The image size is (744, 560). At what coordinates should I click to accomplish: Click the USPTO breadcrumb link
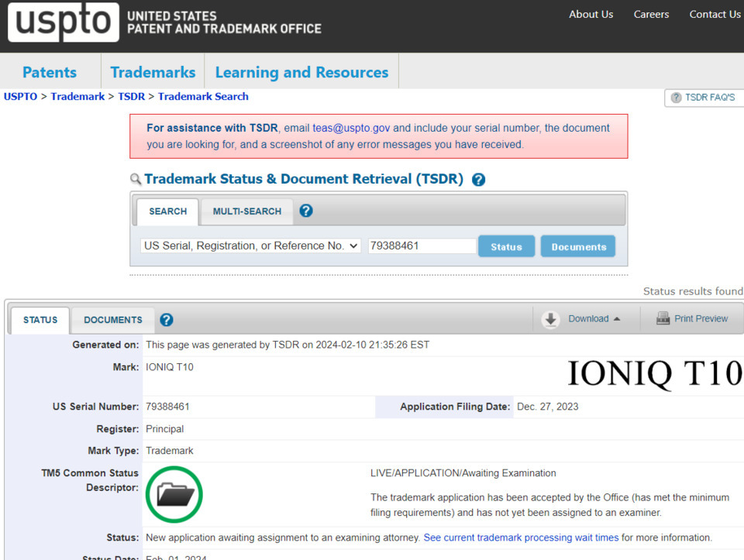[20, 96]
